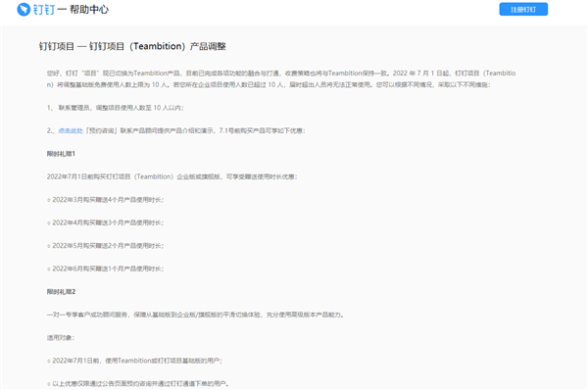Click the 限时礼赠2 heading
The height and width of the screenshot is (390, 588).
[61, 292]
